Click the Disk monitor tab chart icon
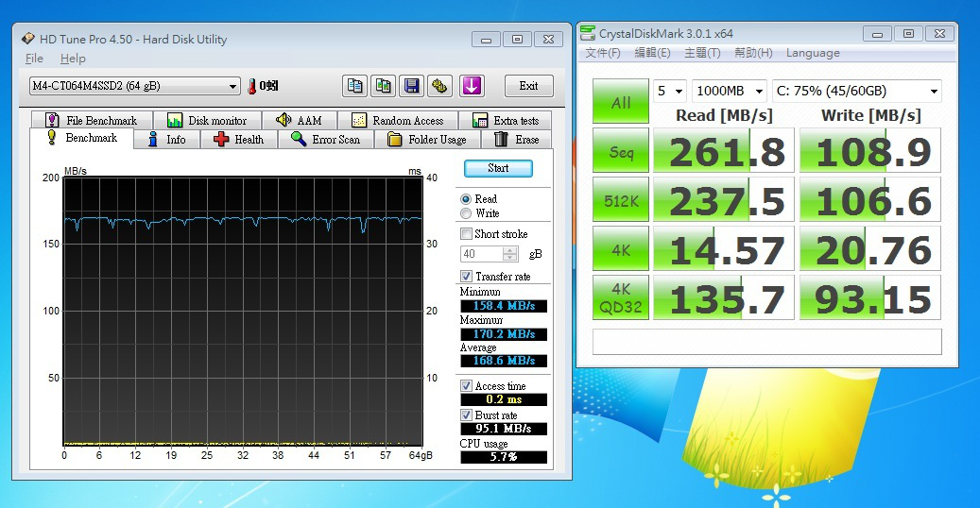Image resolution: width=980 pixels, height=508 pixels. point(175,120)
